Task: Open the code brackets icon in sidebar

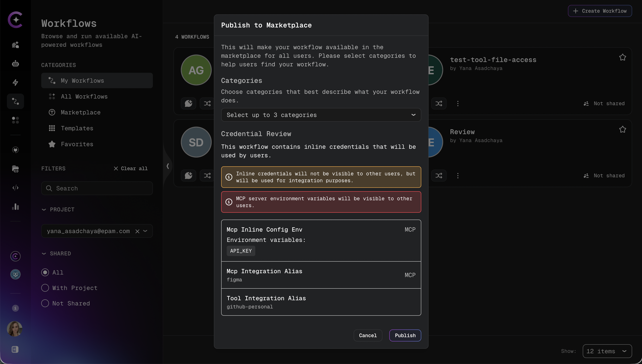Action: coord(15,188)
